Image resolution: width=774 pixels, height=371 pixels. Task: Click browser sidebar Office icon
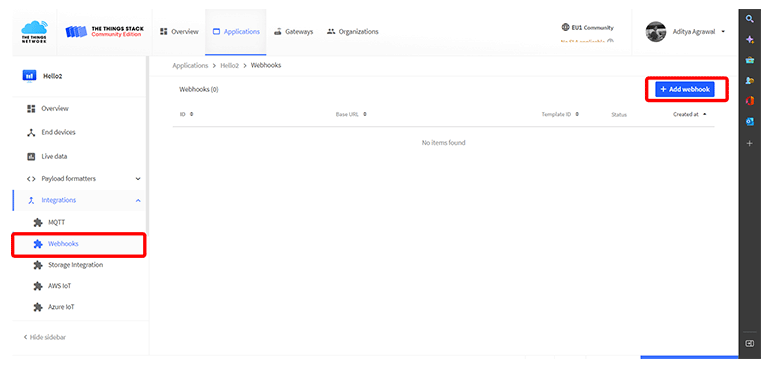[749, 101]
